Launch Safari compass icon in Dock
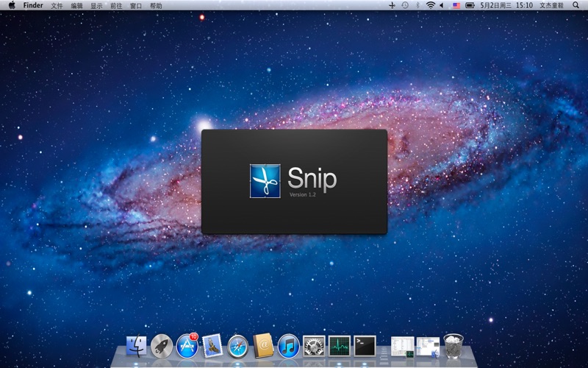The width and height of the screenshot is (588, 368). [237, 346]
